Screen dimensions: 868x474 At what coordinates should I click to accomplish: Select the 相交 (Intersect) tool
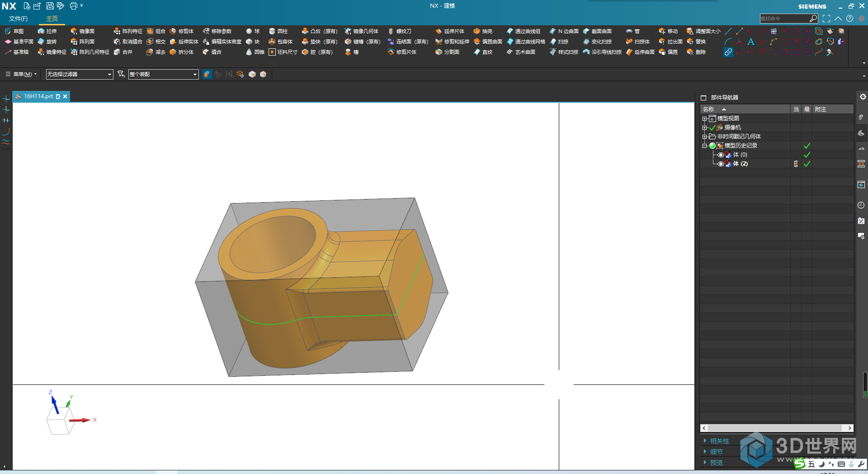point(156,42)
